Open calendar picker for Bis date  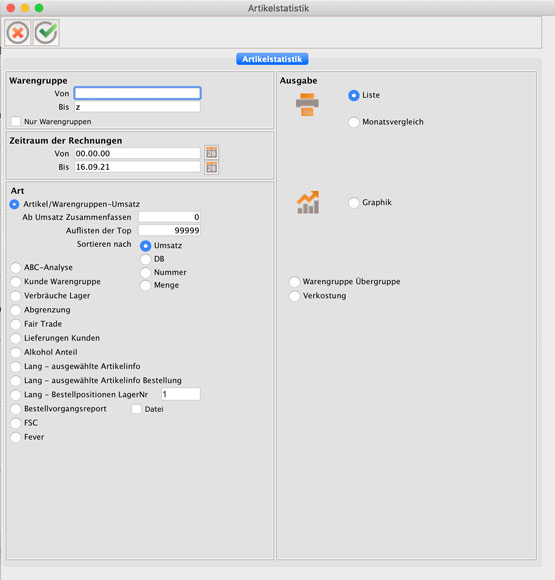(x=211, y=167)
